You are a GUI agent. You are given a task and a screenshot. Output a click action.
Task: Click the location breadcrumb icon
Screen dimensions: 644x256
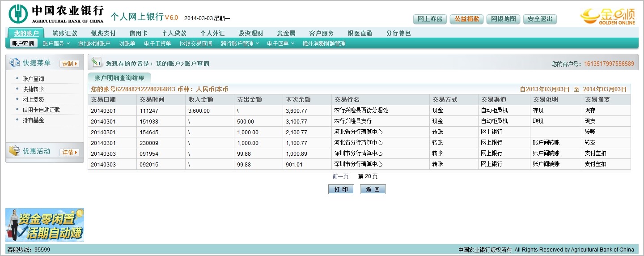click(97, 63)
